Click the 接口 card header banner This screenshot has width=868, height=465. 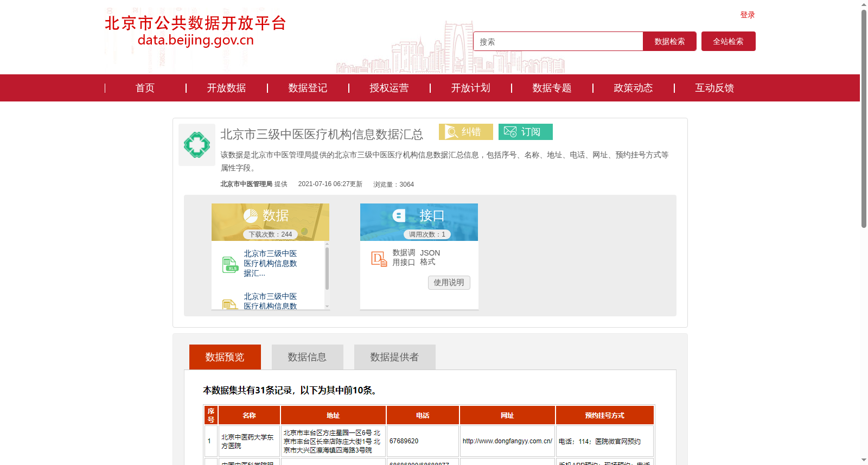point(419,222)
